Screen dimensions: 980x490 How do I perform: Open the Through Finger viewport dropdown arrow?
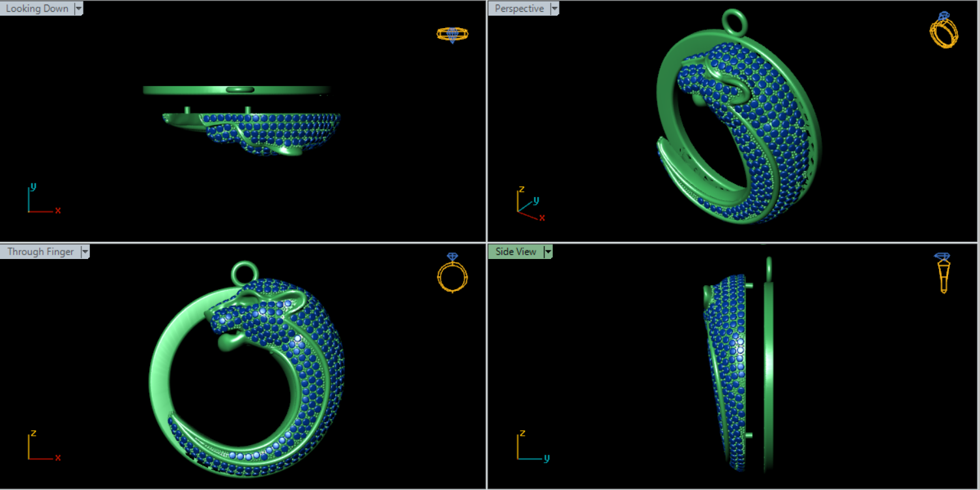tap(85, 252)
